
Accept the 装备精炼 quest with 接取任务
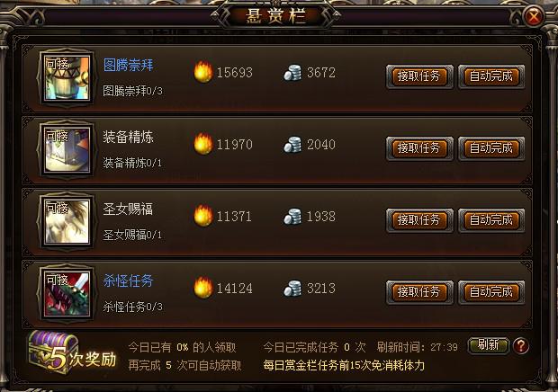(419, 148)
